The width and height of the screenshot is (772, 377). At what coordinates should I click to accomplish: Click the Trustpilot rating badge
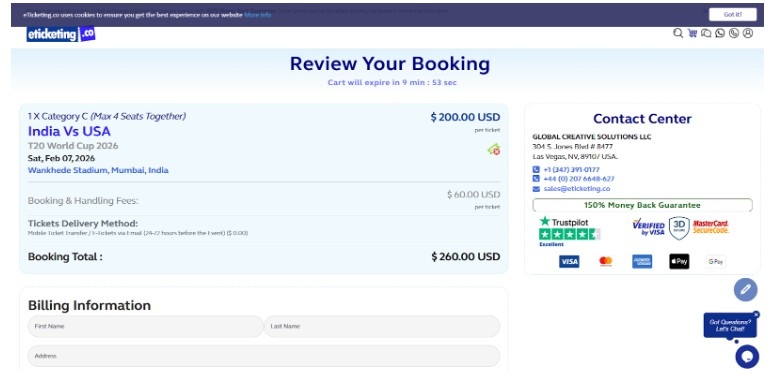[x=569, y=231]
